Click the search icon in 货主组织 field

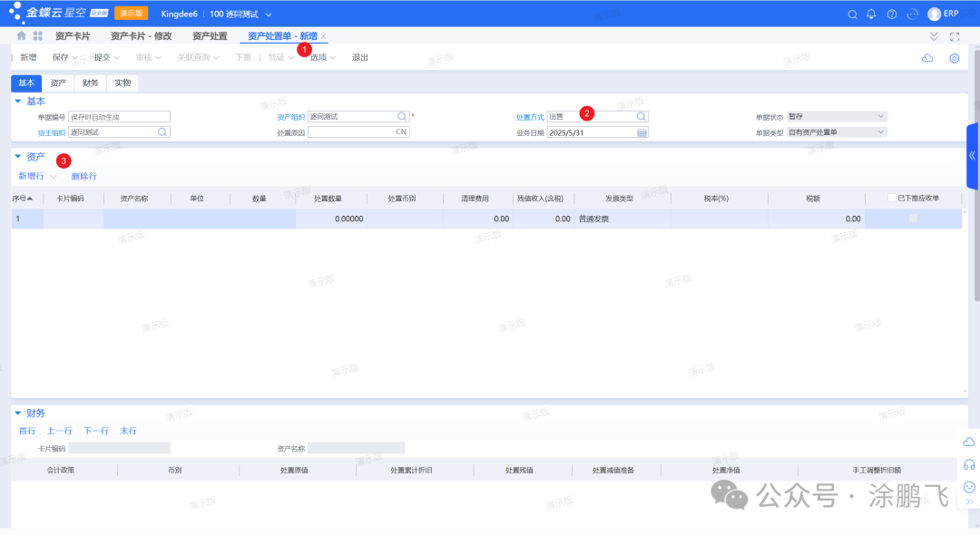point(162,132)
